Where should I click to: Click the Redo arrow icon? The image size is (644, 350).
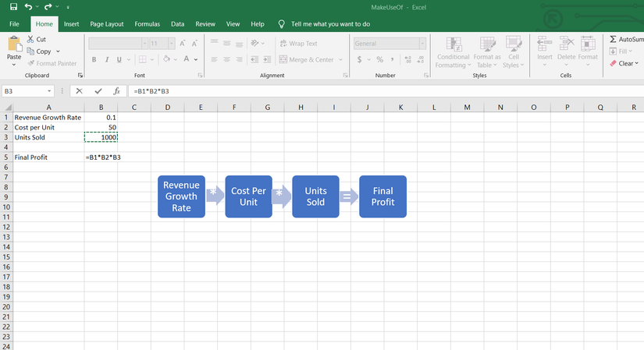click(x=48, y=7)
